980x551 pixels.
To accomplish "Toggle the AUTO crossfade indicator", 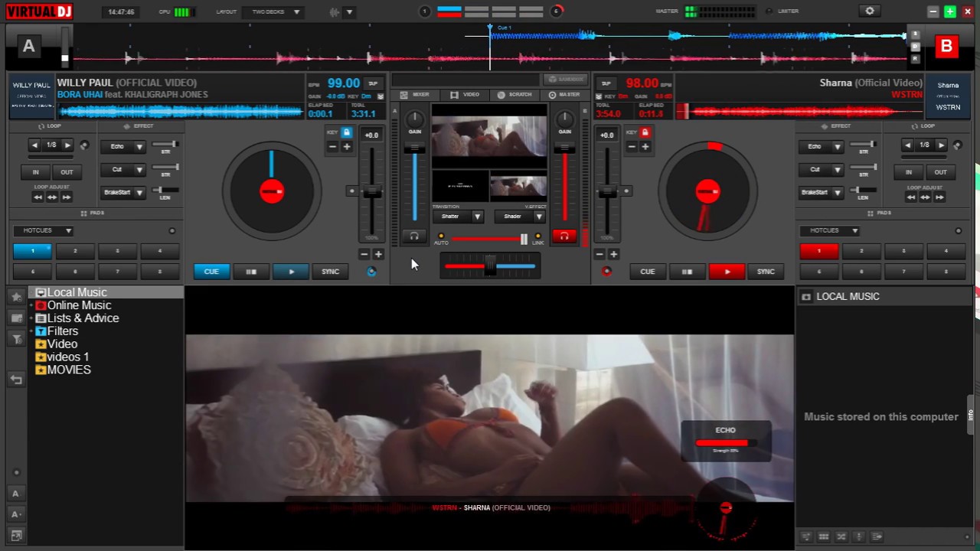I will tap(441, 236).
